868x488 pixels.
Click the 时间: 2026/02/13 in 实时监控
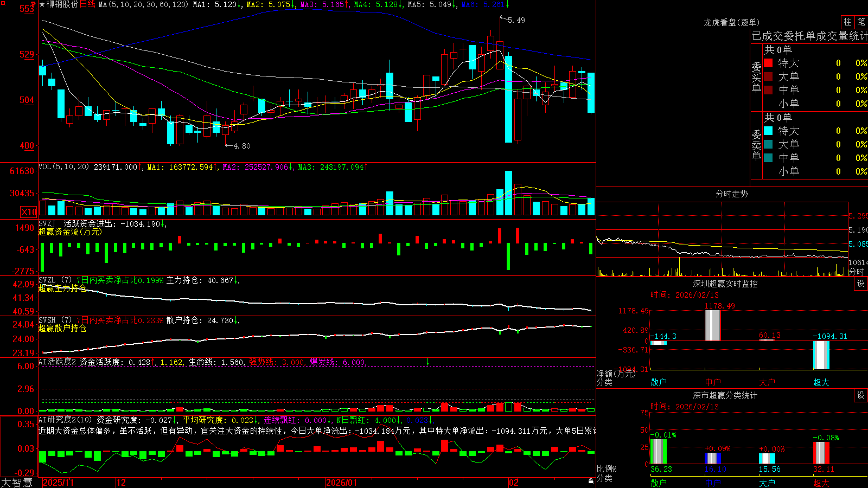pyautogui.click(x=685, y=295)
